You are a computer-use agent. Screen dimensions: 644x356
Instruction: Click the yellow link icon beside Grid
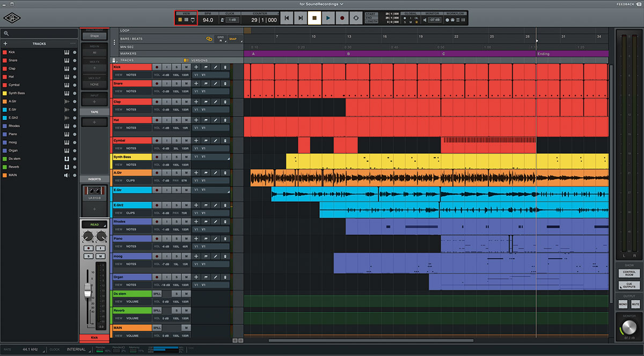(209, 39)
